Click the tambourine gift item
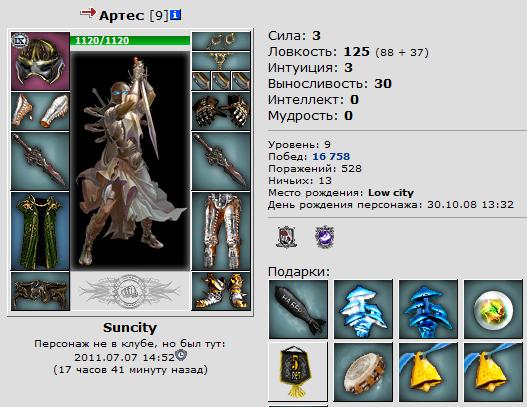The image size is (527, 407). pyautogui.click(x=363, y=372)
